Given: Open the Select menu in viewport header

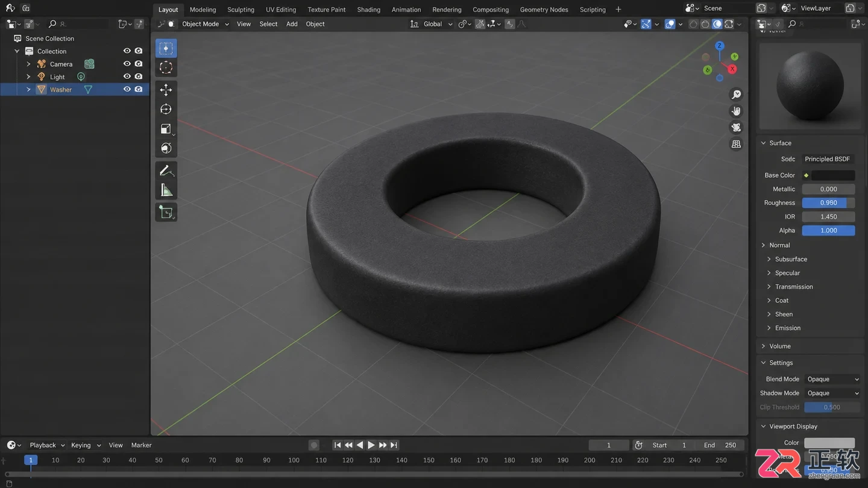Looking at the screenshot, I should coord(268,24).
